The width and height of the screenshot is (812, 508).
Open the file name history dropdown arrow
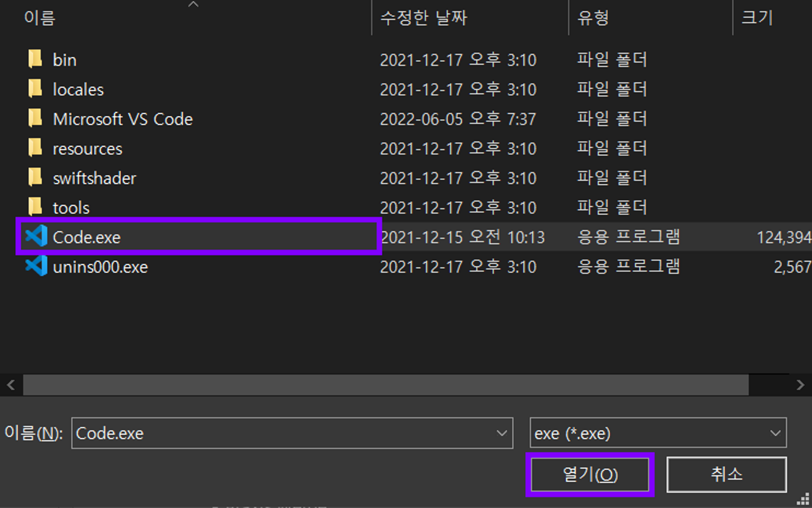pyautogui.click(x=502, y=433)
